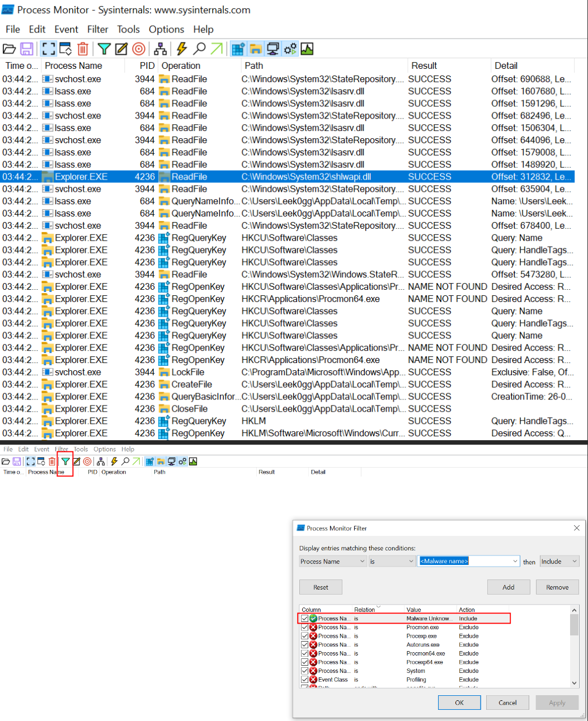This screenshot has height=721, width=588.
Task: Disable the Malware Unknown include filter checkbox
Action: (x=304, y=619)
